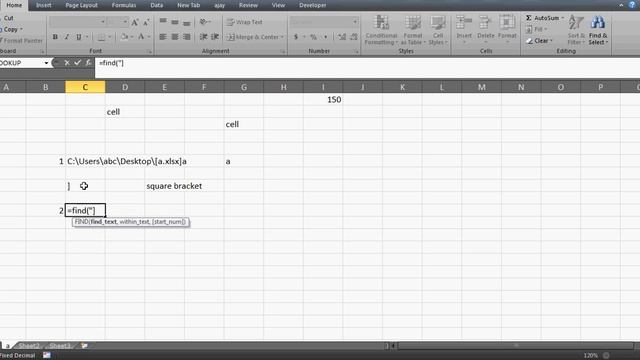Open Conditional Formatting dropdown
The height and width of the screenshot is (360, 640).
381,30
